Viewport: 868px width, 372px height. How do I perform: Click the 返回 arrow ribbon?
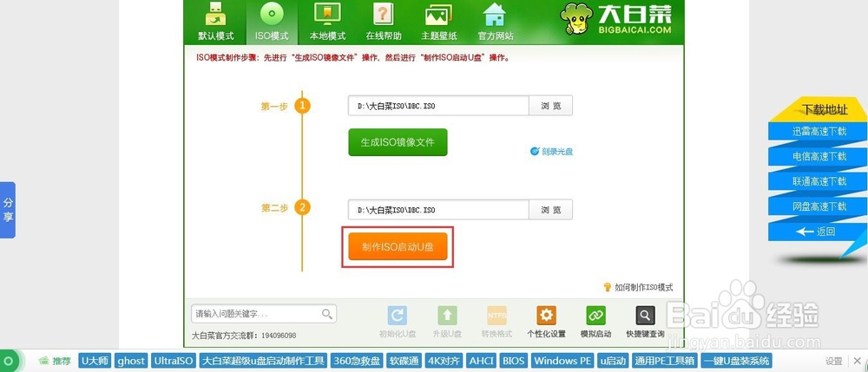pos(815,232)
